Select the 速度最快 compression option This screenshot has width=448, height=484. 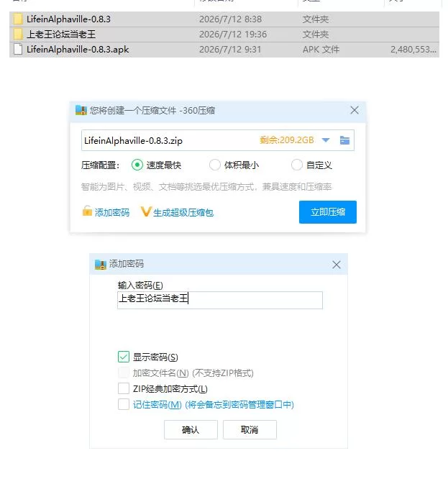[x=137, y=165]
